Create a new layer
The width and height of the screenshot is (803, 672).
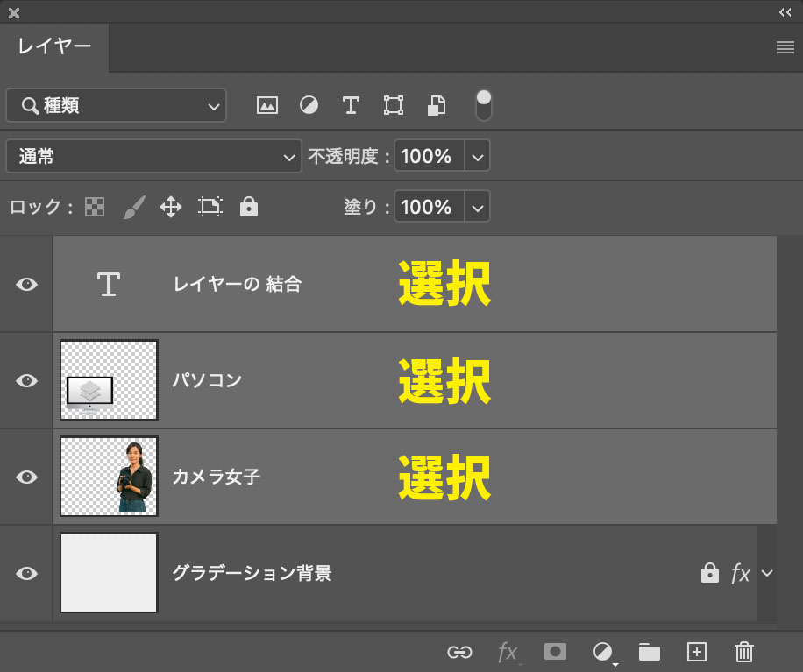tap(696, 652)
